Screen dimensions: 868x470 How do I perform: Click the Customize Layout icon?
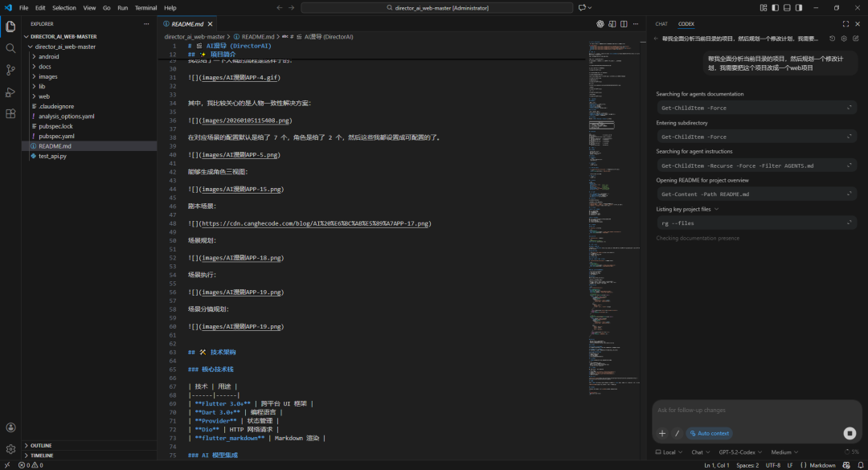764,8
